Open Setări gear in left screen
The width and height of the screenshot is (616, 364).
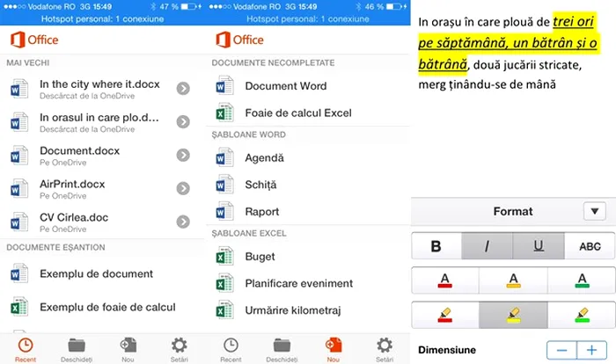pyautogui.click(x=180, y=349)
